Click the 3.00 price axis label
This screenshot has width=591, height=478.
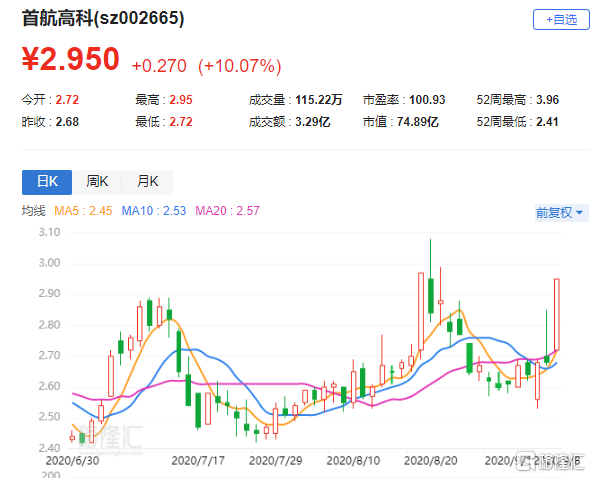click(x=49, y=263)
